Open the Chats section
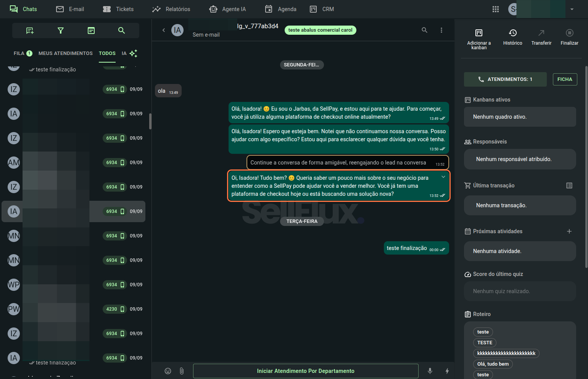The width and height of the screenshot is (588, 379). (x=23, y=9)
